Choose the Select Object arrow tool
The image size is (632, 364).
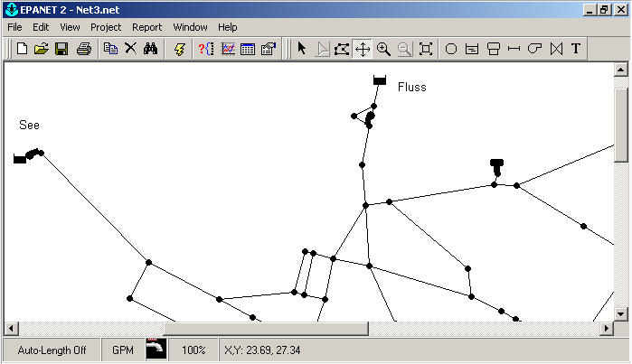[301, 49]
